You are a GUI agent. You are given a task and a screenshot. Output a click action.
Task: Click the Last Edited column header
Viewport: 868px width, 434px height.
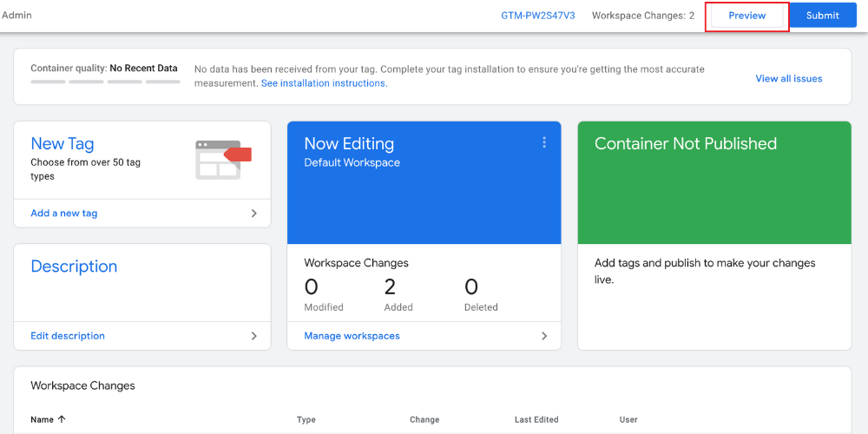(536, 419)
